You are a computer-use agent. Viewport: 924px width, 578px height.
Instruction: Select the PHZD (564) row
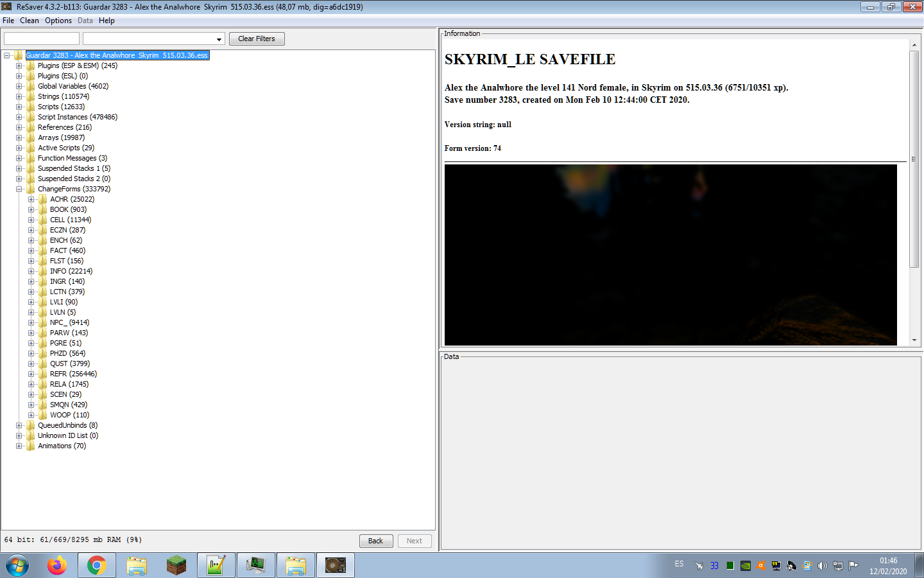tap(67, 353)
